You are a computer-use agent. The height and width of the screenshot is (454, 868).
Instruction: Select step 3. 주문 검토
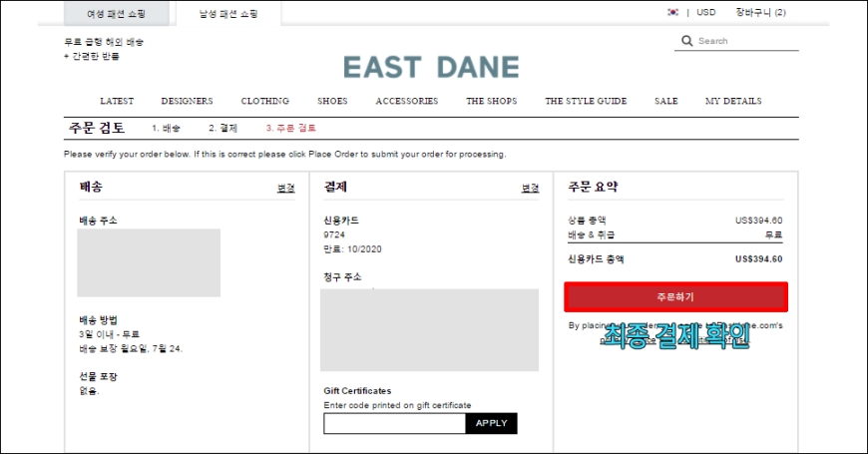[x=290, y=128]
